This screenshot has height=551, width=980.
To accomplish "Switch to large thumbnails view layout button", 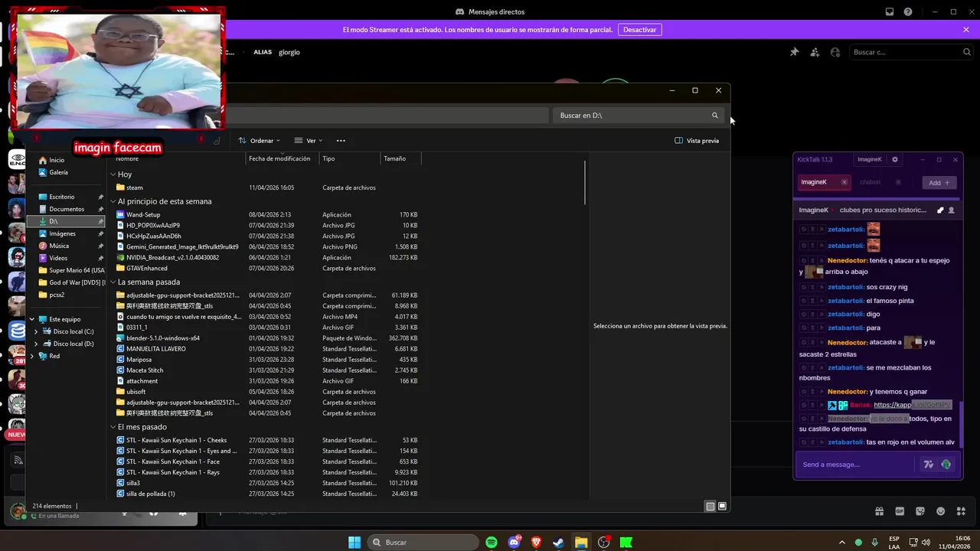I will tap(722, 506).
